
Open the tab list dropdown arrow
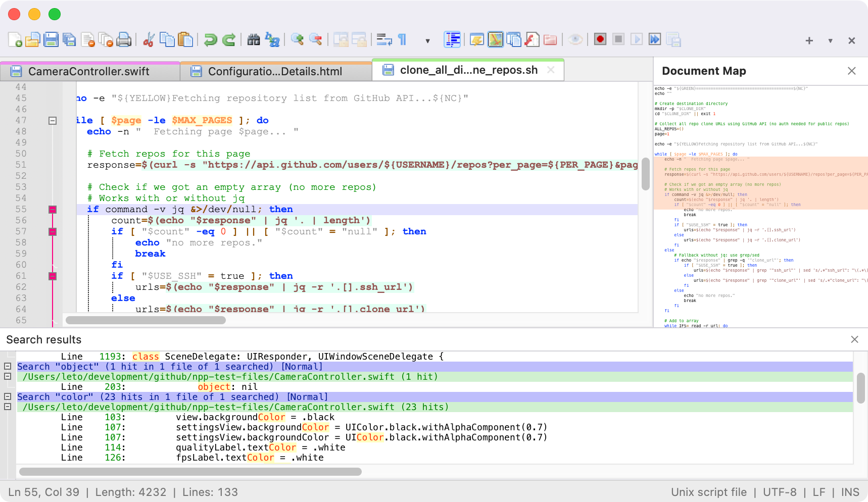(829, 40)
